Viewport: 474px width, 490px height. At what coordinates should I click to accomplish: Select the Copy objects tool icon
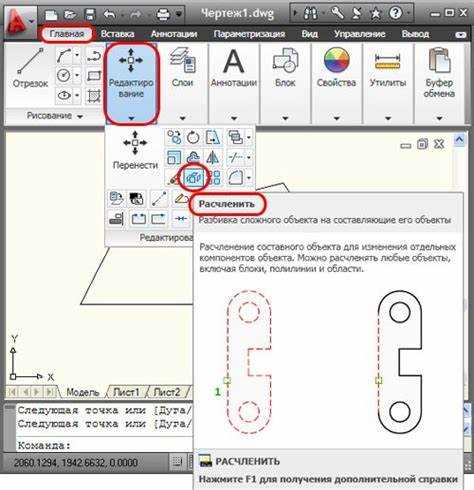point(174,137)
